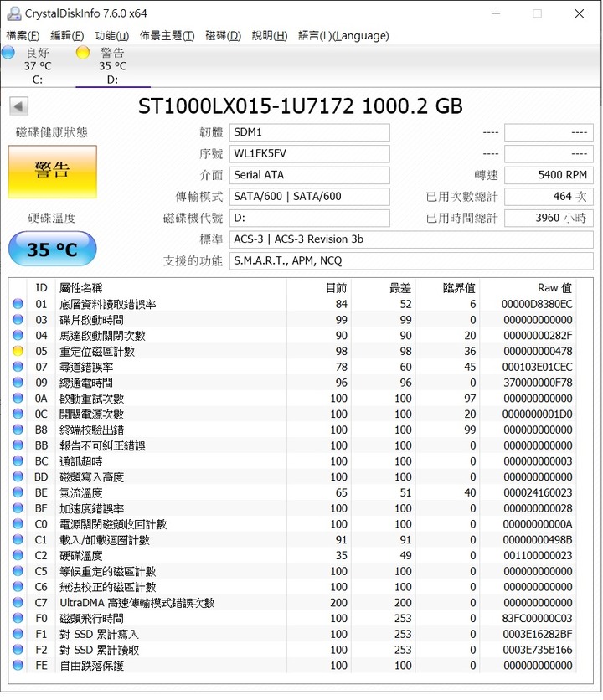603x700 pixels.
Task: Select the 重定位磁區計數 attribute name
Action: [x=97, y=352]
